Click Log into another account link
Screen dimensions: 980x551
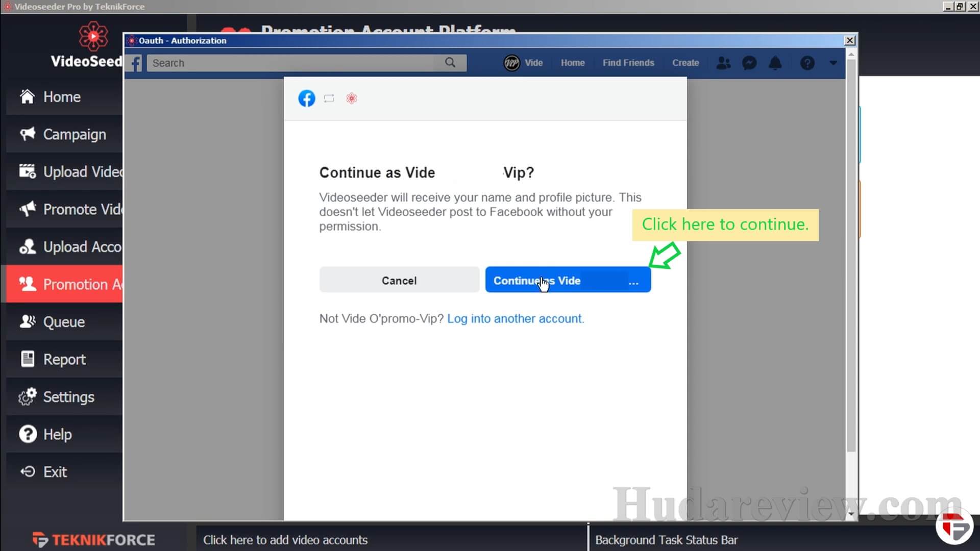point(516,319)
